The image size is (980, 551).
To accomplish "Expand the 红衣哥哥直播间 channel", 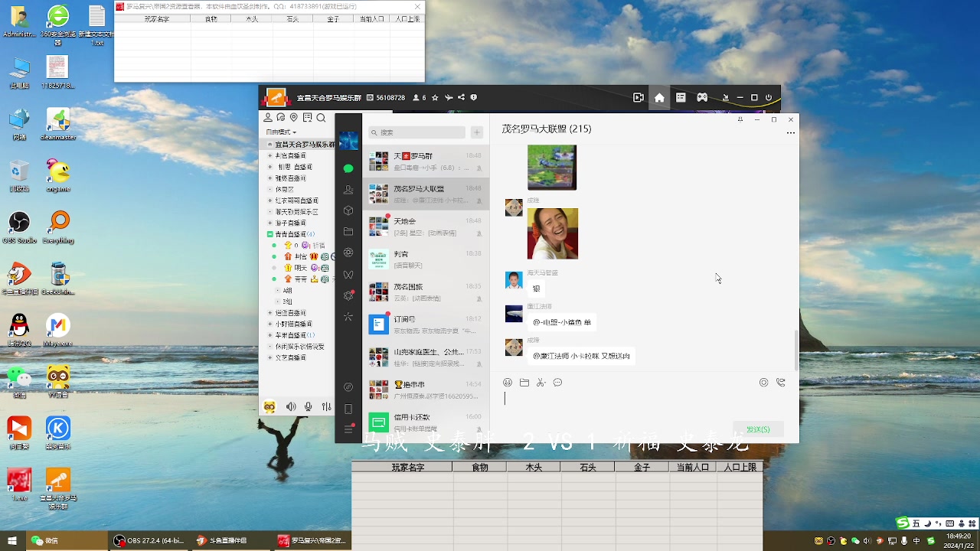I will coord(269,201).
